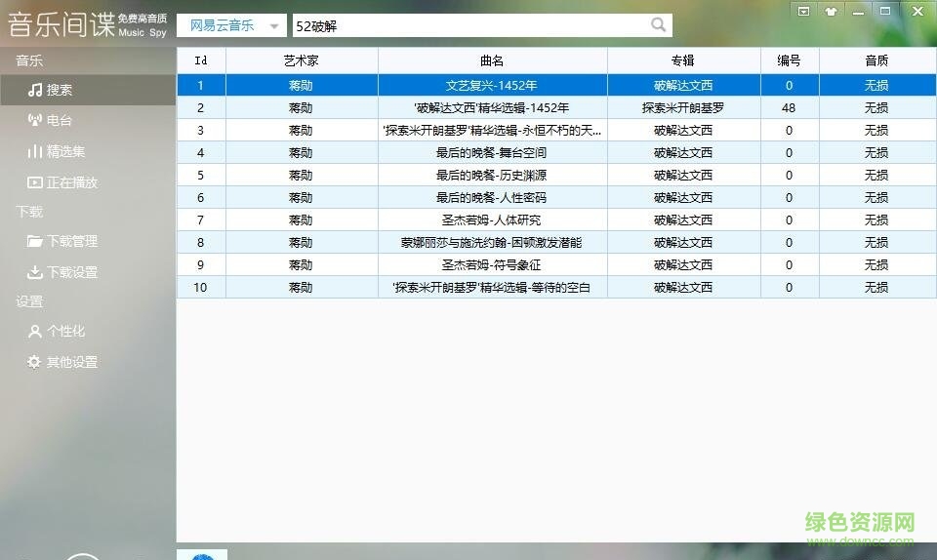Click 破解达文西 album cell in row 7
The height and width of the screenshot is (560, 937).
pyautogui.click(x=683, y=220)
